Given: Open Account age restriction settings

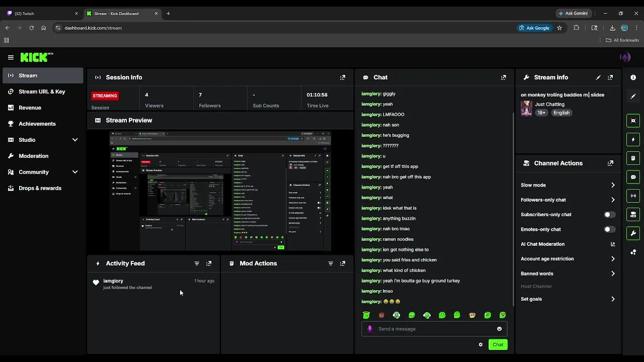Looking at the screenshot, I should tap(568, 259).
